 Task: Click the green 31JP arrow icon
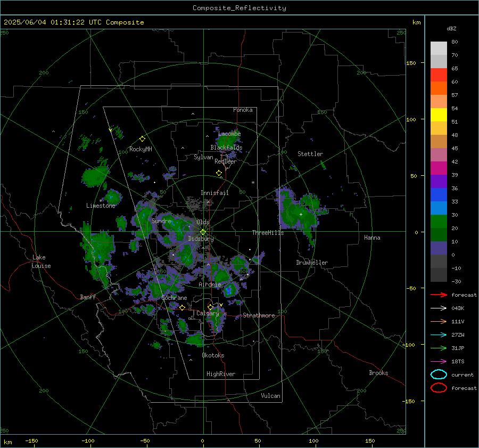coord(439,348)
